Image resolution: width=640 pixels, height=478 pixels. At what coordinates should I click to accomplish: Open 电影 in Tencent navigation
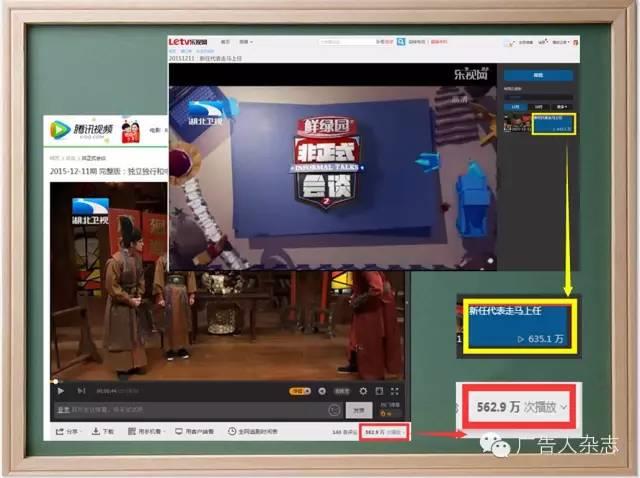click(155, 130)
